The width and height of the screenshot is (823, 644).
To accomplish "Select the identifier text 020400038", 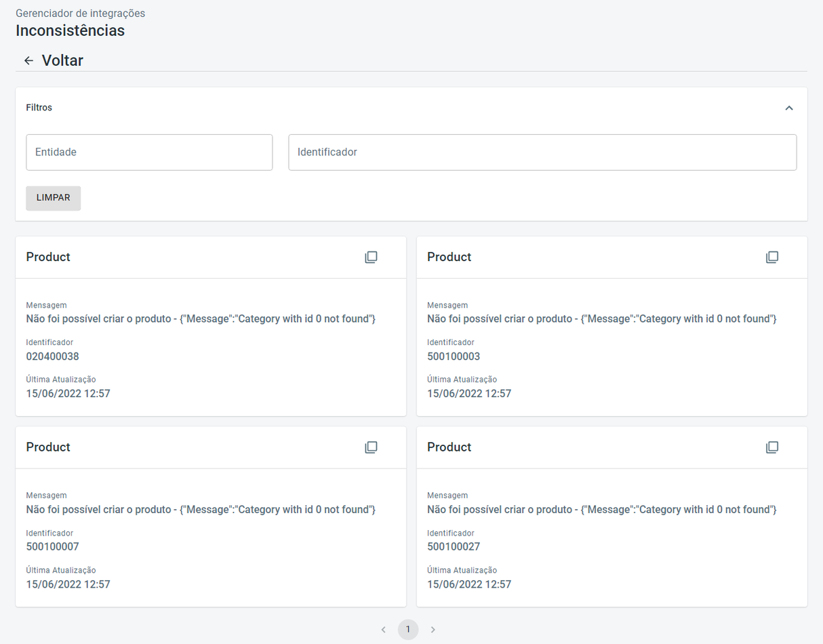I will 53,357.
